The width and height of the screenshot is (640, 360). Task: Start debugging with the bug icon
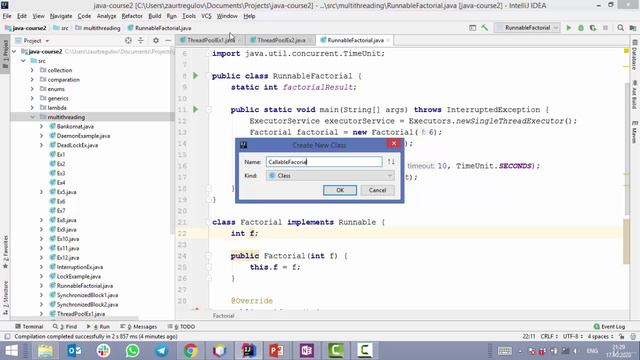(581, 28)
